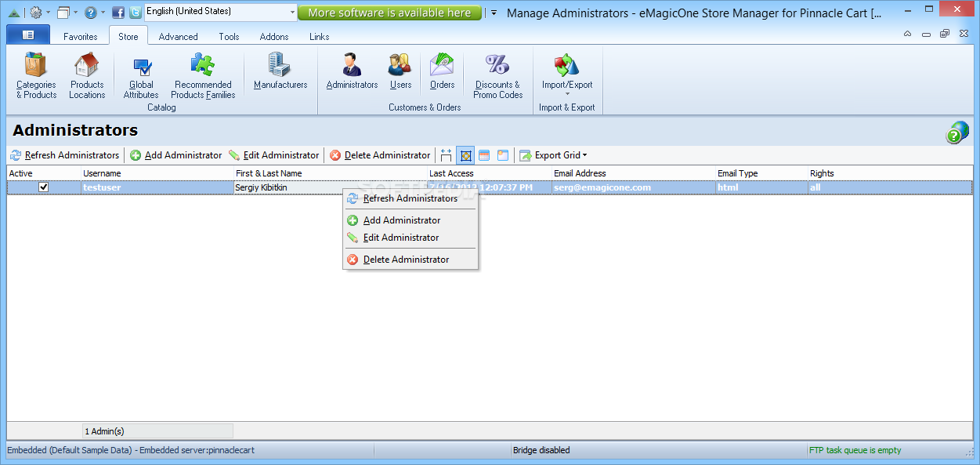The height and width of the screenshot is (465, 980).
Task: Open Discounts & Promo Codes
Action: point(497,76)
